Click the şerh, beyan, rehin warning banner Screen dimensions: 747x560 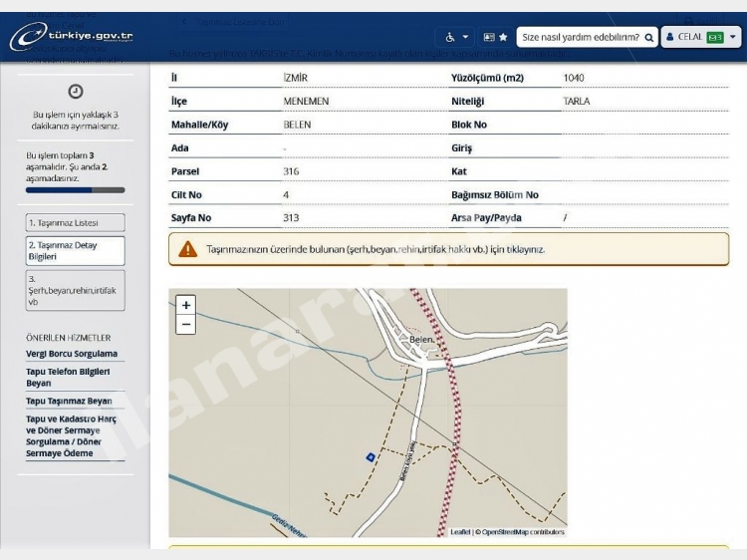click(449, 249)
